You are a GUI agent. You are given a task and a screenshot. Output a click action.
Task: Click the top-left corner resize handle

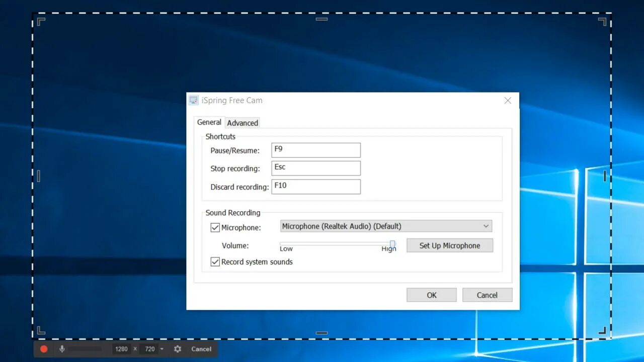tap(41, 22)
